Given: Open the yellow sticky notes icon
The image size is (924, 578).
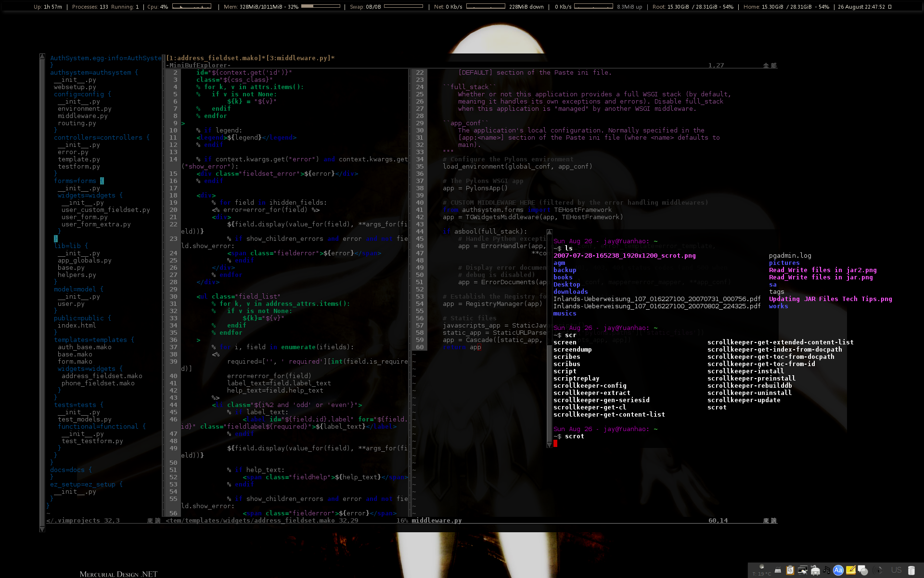Looking at the screenshot, I should pos(850,570).
